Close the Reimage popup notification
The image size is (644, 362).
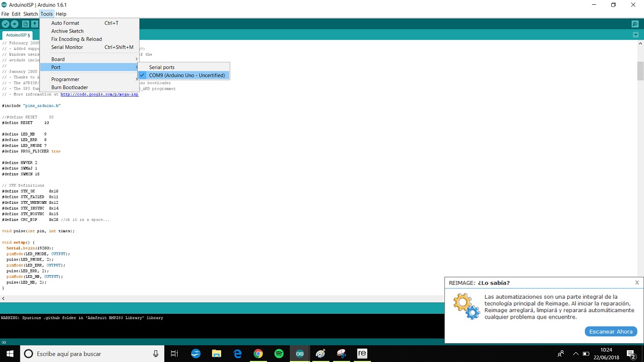click(637, 283)
